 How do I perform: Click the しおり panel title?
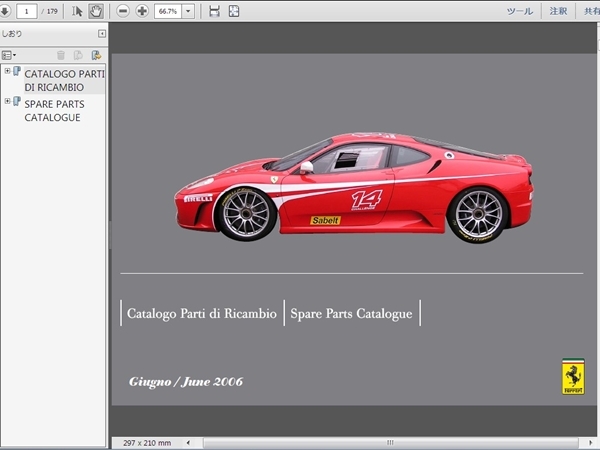(12, 34)
